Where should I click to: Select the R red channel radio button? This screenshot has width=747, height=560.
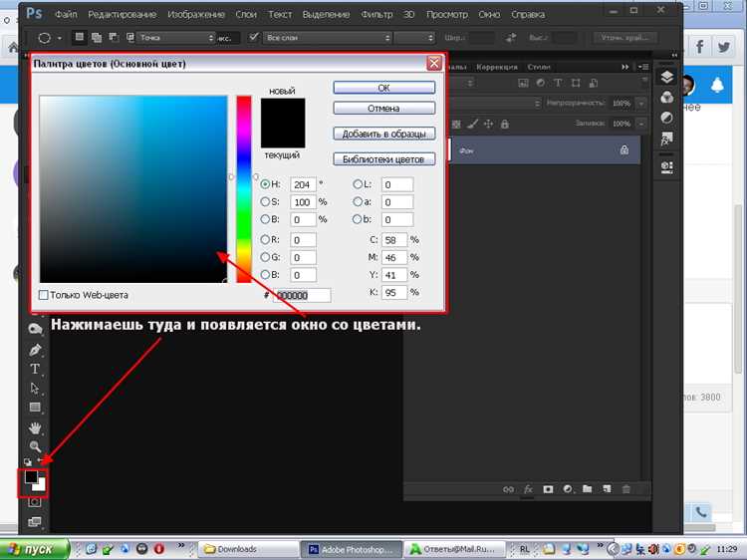tap(265, 240)
